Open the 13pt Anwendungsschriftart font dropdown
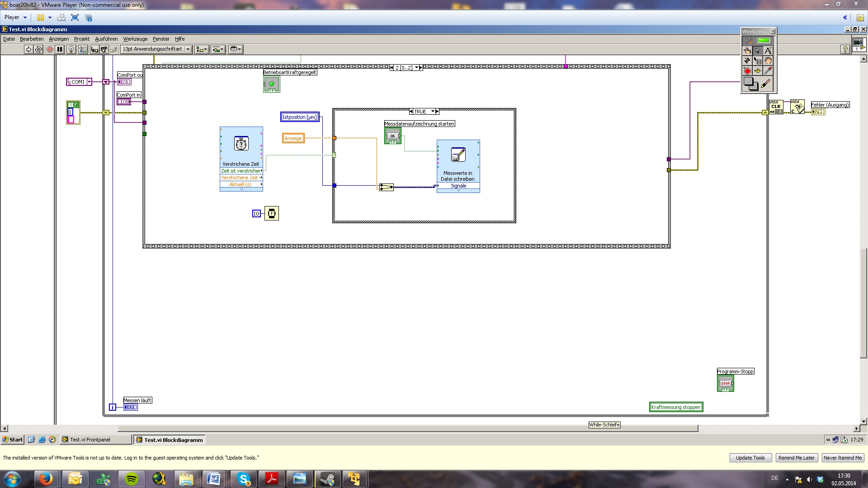Screen dimensions: 868x488 [x=188, y=49]
